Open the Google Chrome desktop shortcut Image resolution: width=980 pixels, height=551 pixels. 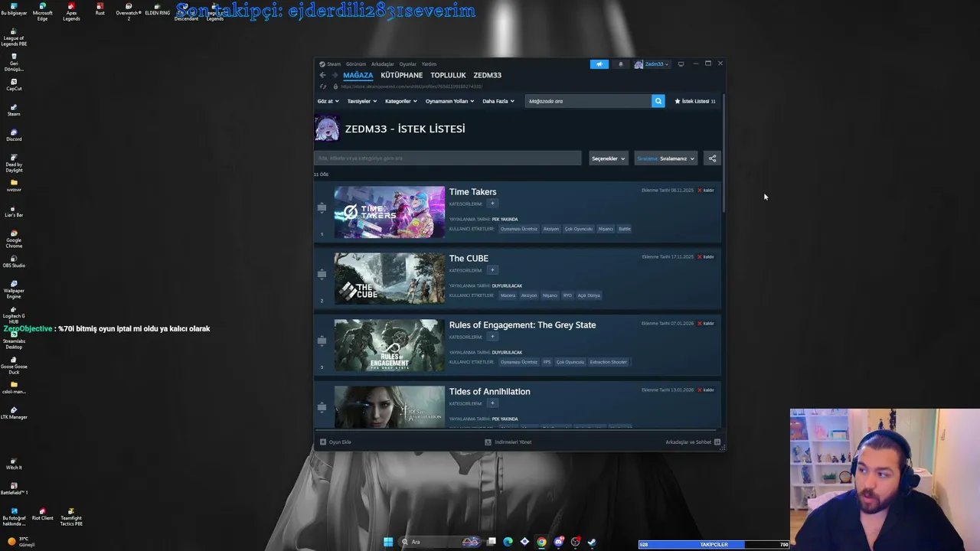click(x=14, y=238)
